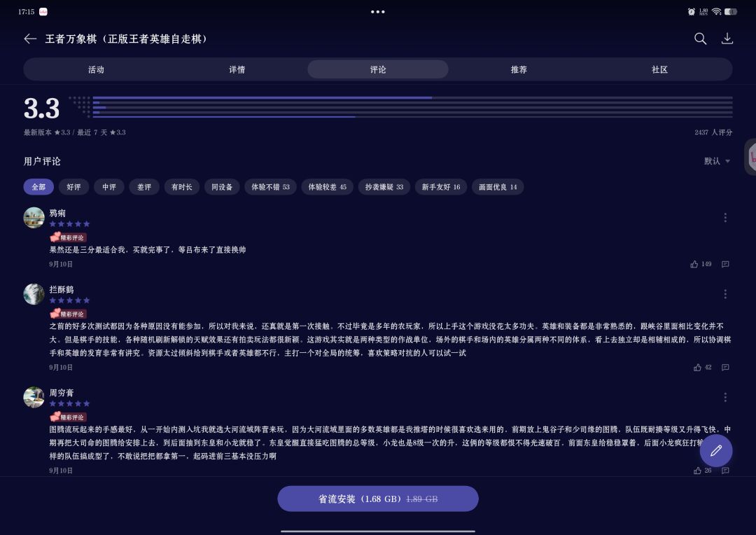
Task: Tap the 2437 人评分 count
Action: pyautogui.click(x=713, y=132)
